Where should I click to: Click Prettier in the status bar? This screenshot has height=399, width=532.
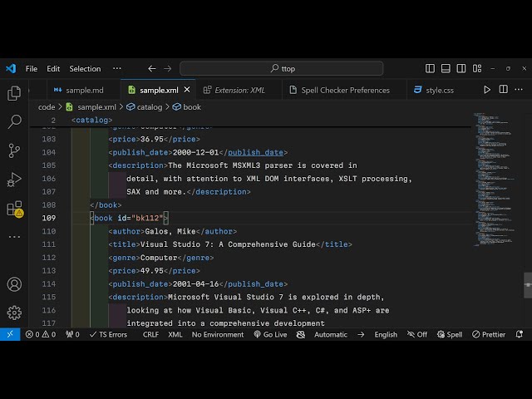click(488, 334)
